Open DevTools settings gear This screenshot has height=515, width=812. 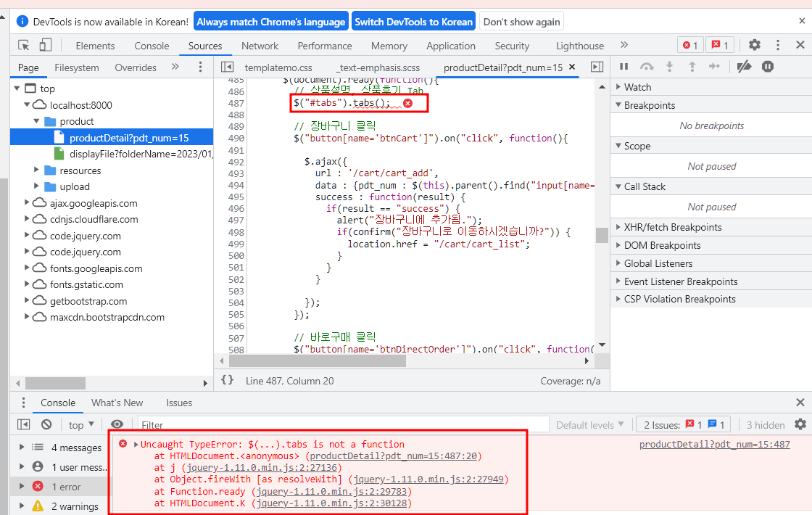(755, 45)
